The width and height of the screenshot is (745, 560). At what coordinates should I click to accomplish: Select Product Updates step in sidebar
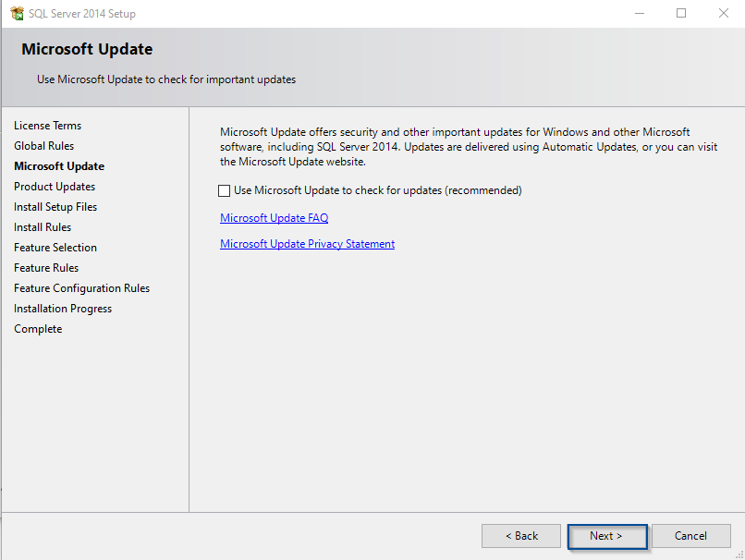point(55,187)
